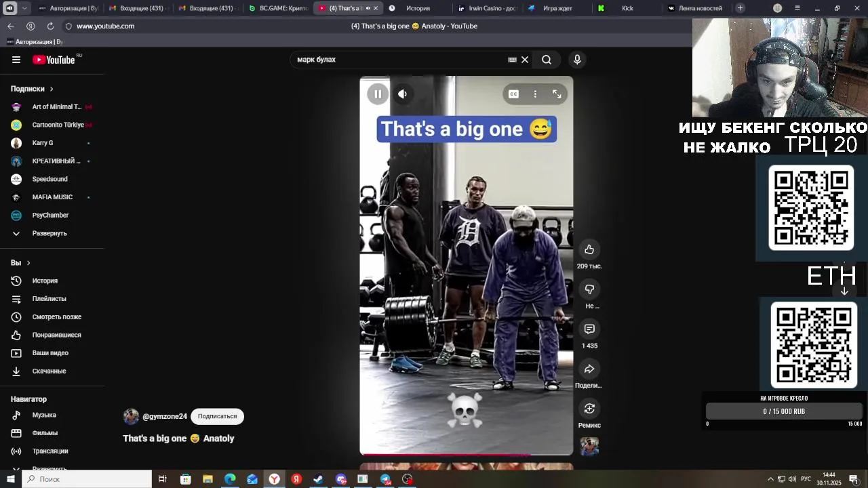Click the @gymzone24 channel avatar
The width and height of the screenshot is (868, 488).
click(x=131, y=416)
